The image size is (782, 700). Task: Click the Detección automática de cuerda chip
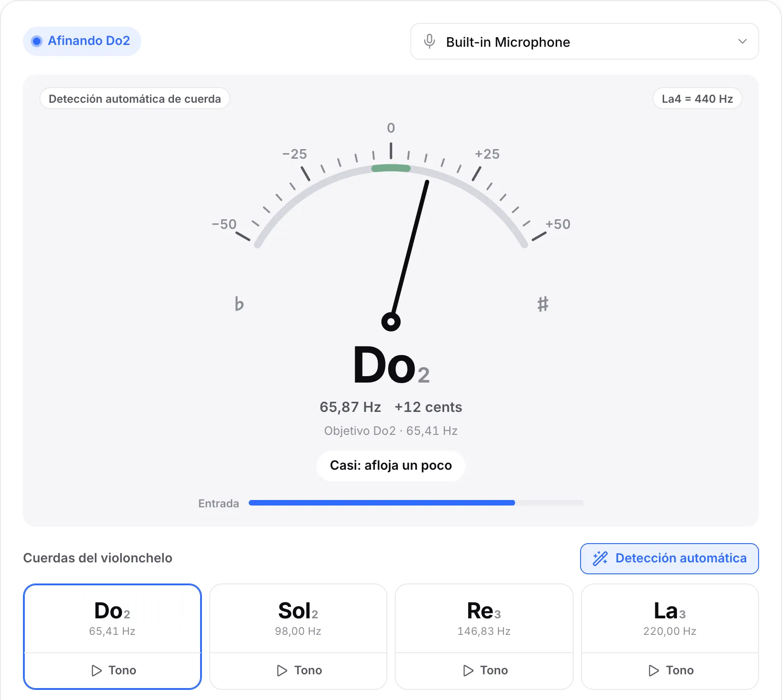[134, 99]
